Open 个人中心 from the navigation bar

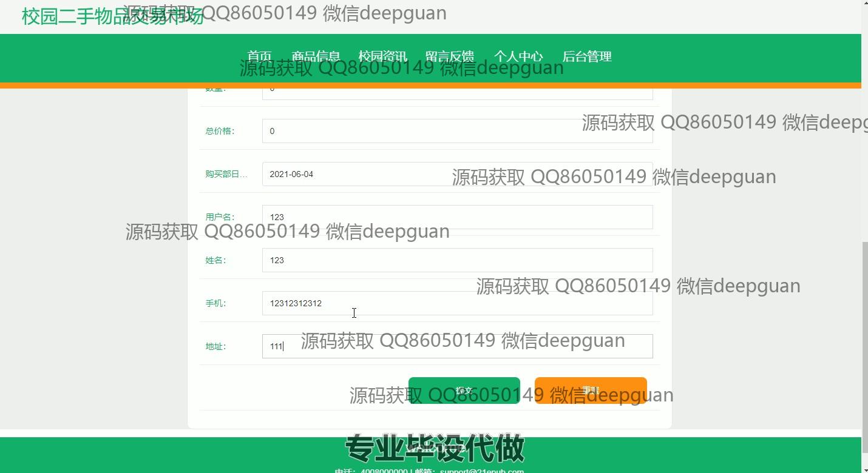[x=518, y=56]
